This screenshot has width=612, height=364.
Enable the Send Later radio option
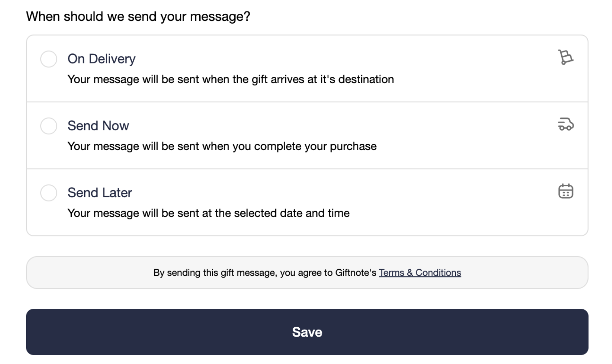(x=49, y=193)
